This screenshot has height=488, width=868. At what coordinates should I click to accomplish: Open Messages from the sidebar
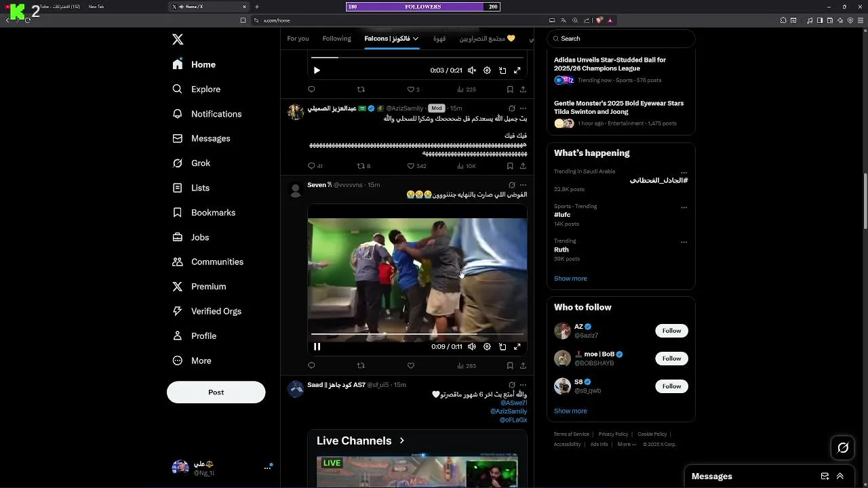coord(201,138)
